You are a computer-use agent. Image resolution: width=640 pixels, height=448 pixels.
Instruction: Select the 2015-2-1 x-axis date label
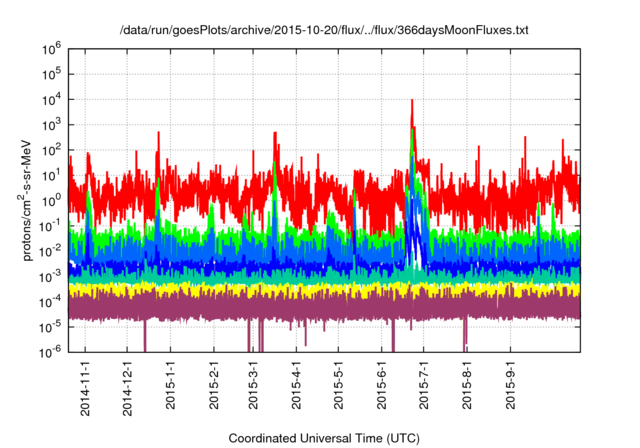tap(214, 385)
